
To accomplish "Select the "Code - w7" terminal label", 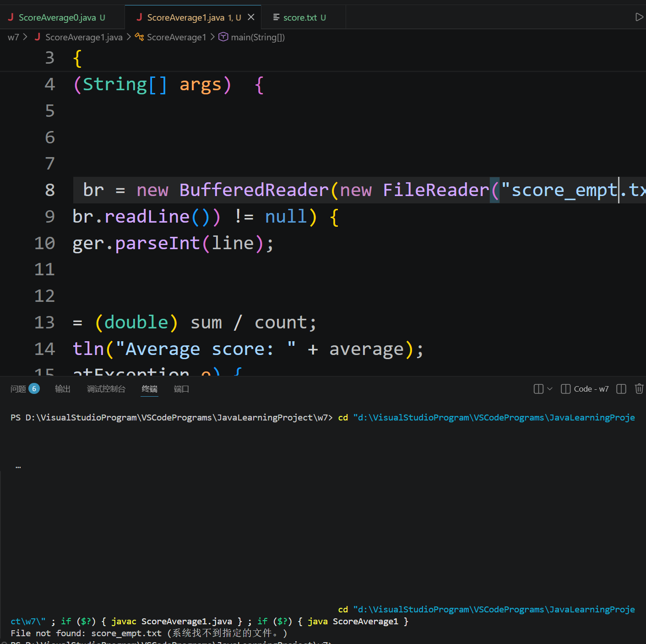I will tap(591, 389).
